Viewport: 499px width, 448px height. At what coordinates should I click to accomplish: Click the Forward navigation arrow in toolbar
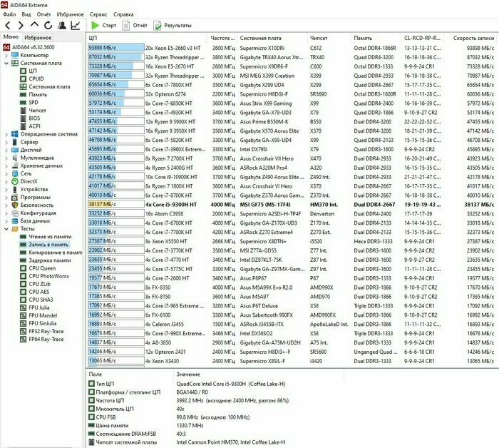point(20,26)
